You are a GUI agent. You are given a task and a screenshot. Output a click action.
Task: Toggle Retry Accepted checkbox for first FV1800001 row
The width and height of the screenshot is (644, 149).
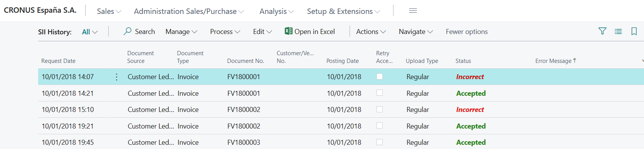380,76
